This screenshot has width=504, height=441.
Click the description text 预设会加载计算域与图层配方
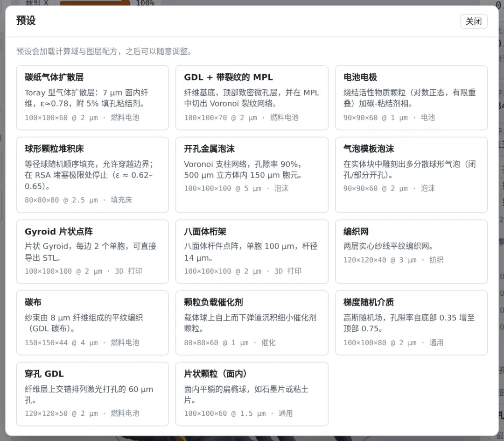click(67, 51)
